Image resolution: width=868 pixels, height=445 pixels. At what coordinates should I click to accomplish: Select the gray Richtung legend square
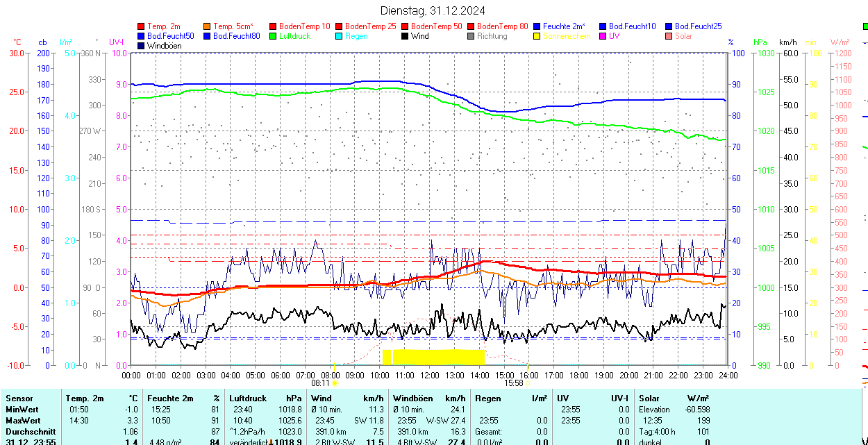471,36
